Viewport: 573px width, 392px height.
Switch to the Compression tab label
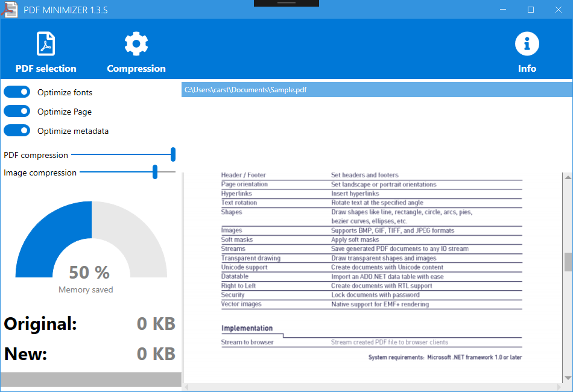coord(136,69)
